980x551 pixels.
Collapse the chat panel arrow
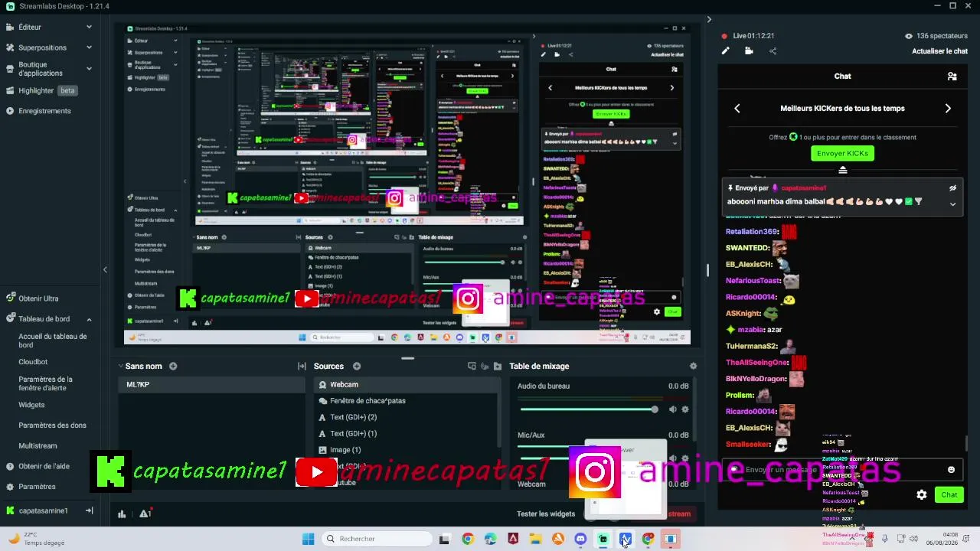point(709,20)
